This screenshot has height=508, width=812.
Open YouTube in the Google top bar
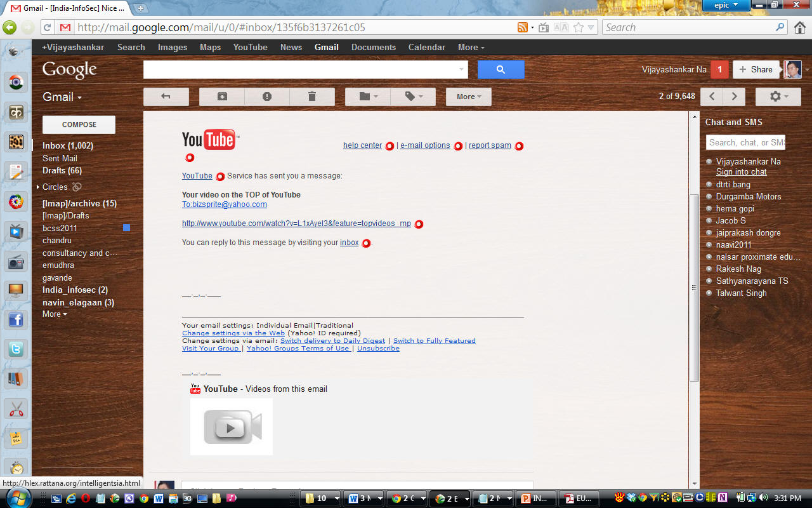(250, 48)
